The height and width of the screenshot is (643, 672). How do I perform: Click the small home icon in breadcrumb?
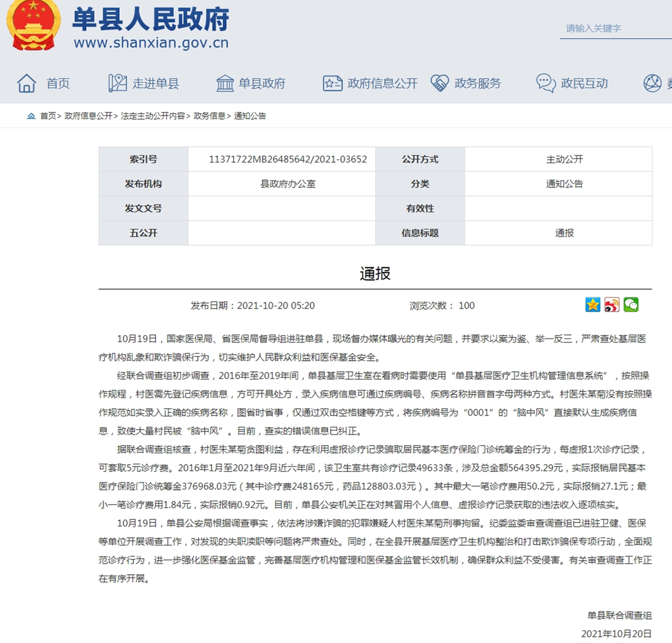(x=31, y=116)
